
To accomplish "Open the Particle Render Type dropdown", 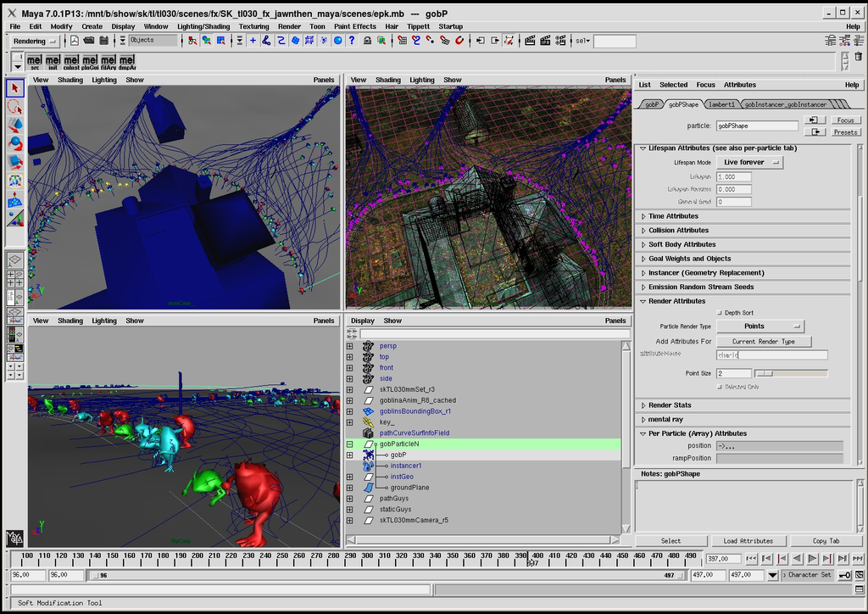I will point(760,327).
